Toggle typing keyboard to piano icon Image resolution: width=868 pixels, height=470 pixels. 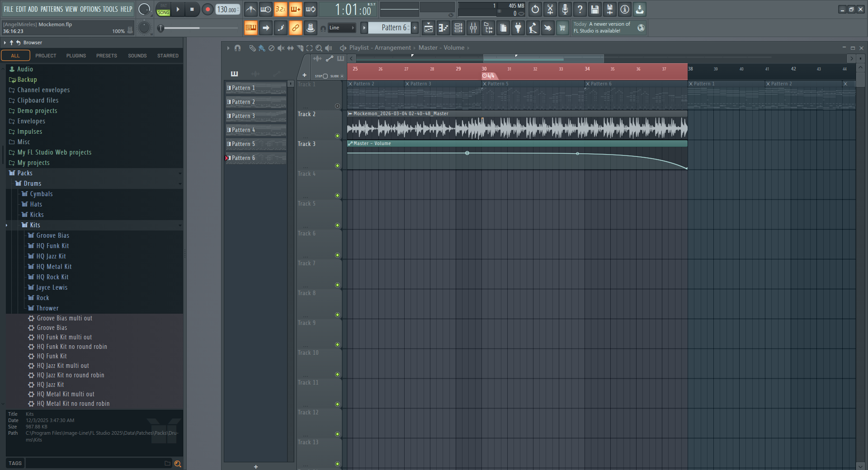251,28
